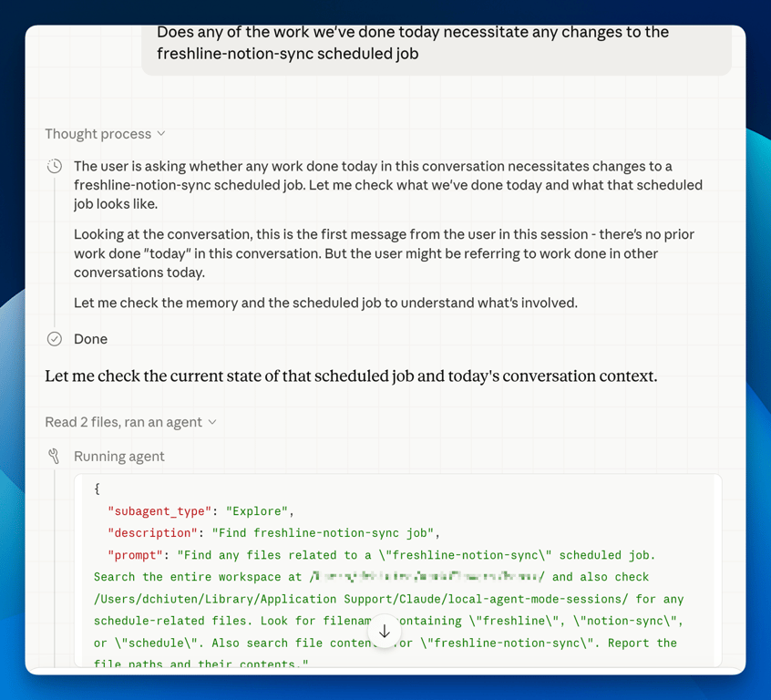Click the "Done" status label
This screenshot has width=771, height=700.
pyautogui.click(x=91, y=338)
